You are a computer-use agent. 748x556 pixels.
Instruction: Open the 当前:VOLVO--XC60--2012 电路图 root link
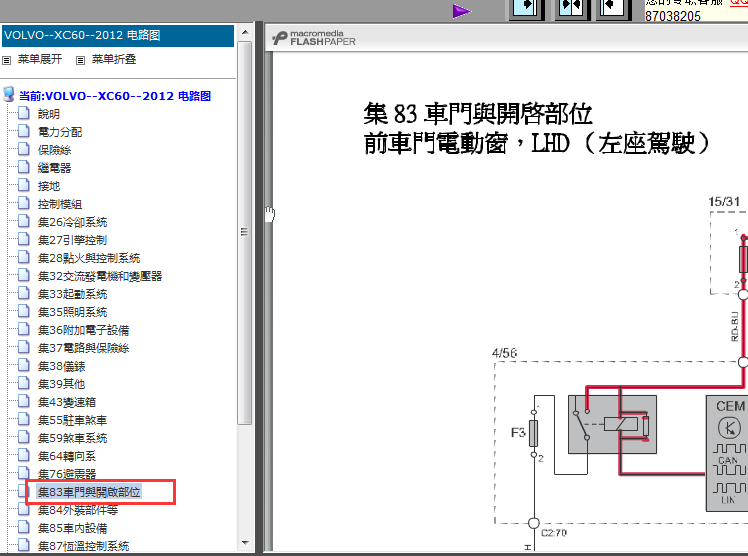coord(115,96)
